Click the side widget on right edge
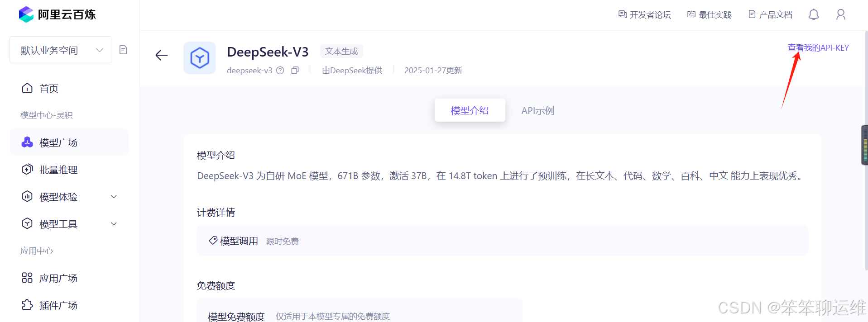 point(864,145)
